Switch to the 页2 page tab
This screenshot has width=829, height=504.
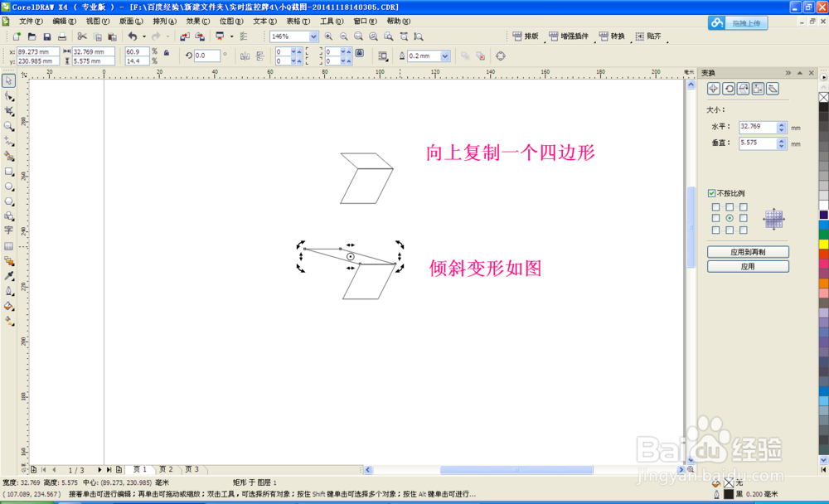(x=166, y=469)
